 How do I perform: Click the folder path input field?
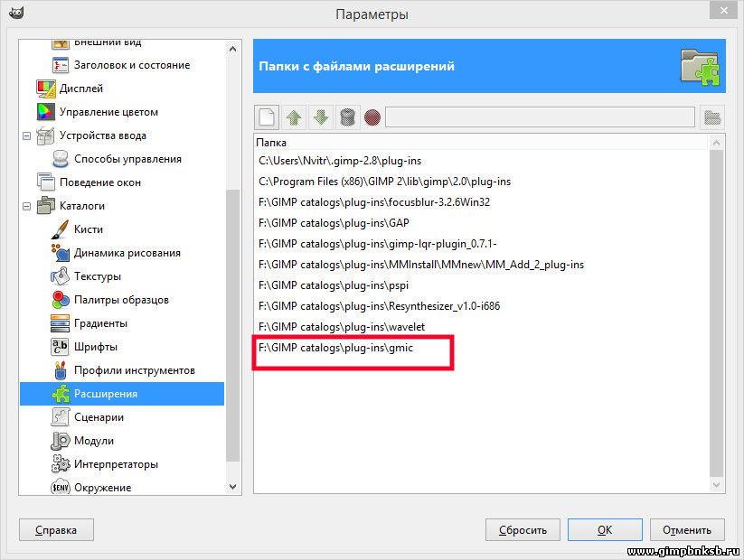tap(540, 117)
